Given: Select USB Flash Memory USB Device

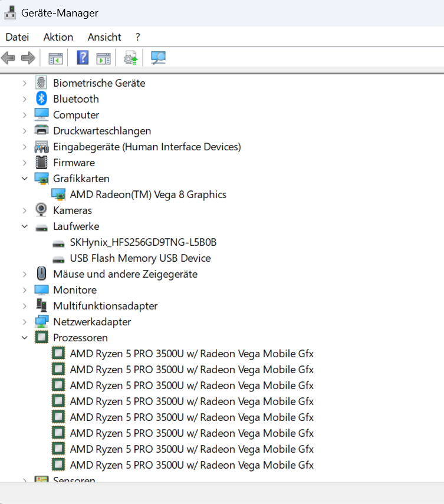Looking at the screenshot, I should (x=140, y=258).
